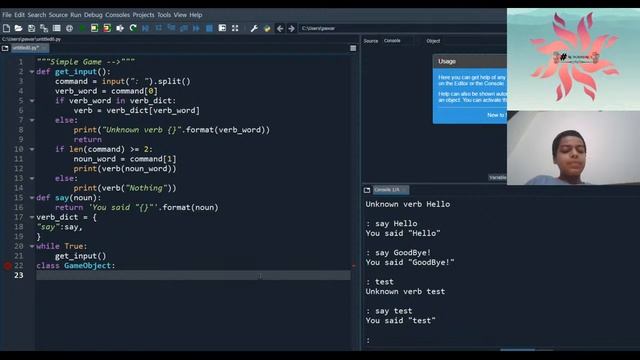Click debug step-into function icon
Screen dimensions: 640x360
(171, 28)
